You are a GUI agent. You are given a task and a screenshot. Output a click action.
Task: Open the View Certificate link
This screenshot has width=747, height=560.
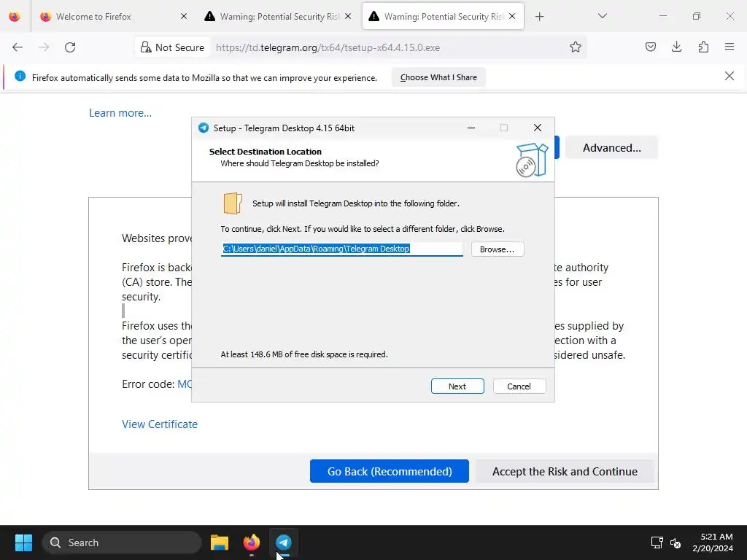160,424
